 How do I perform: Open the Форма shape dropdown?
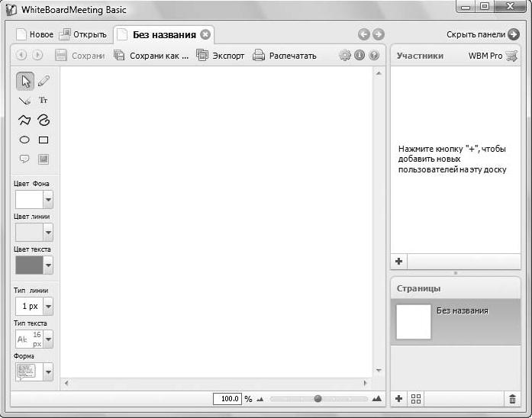click(48, 371)
